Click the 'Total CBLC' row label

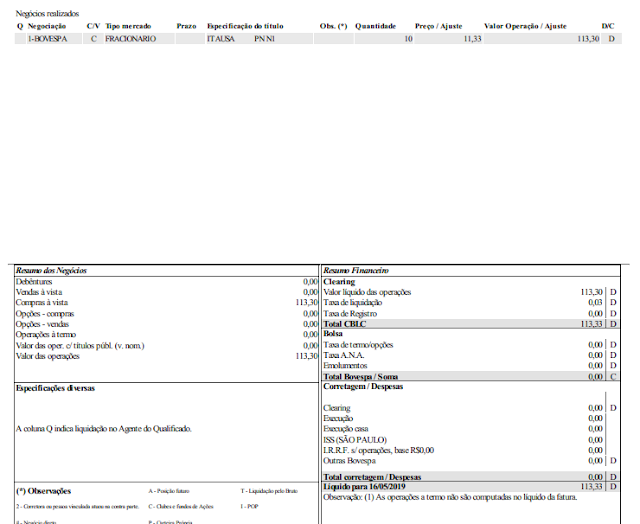click(x=344, y=324)
